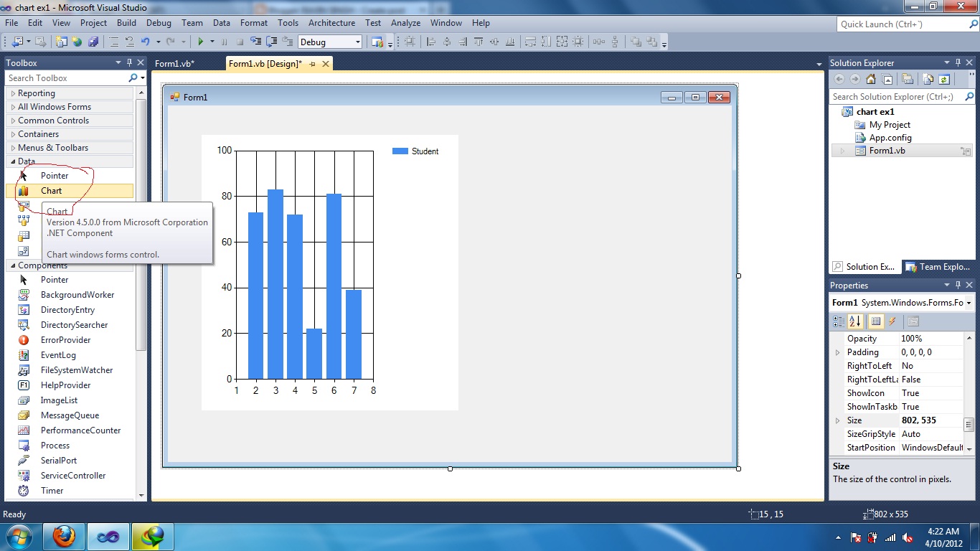This screenshot has height=551, width=980.
Task: Click the Categorized view icon in Properties
Action: pyautogui.click(x=839, y=321)
